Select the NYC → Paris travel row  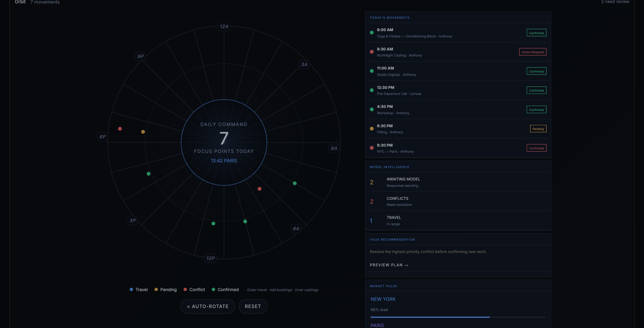pos(458,148)
